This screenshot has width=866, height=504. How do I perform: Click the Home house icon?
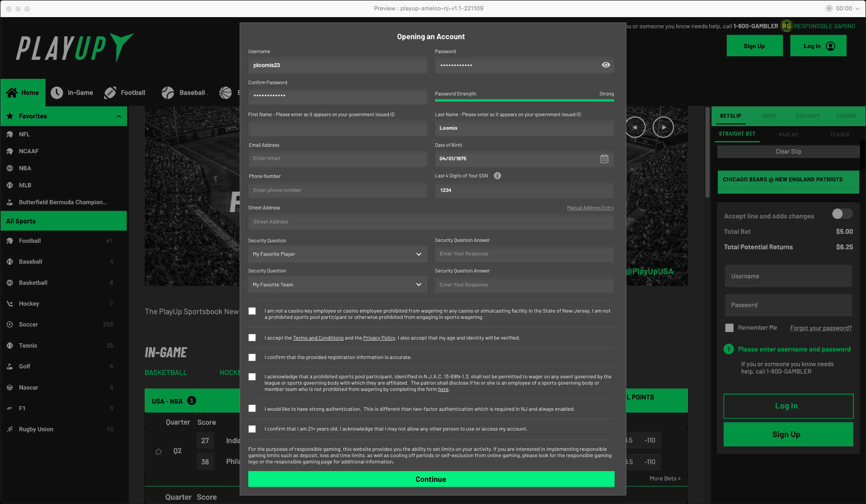(x=12, y=92)
